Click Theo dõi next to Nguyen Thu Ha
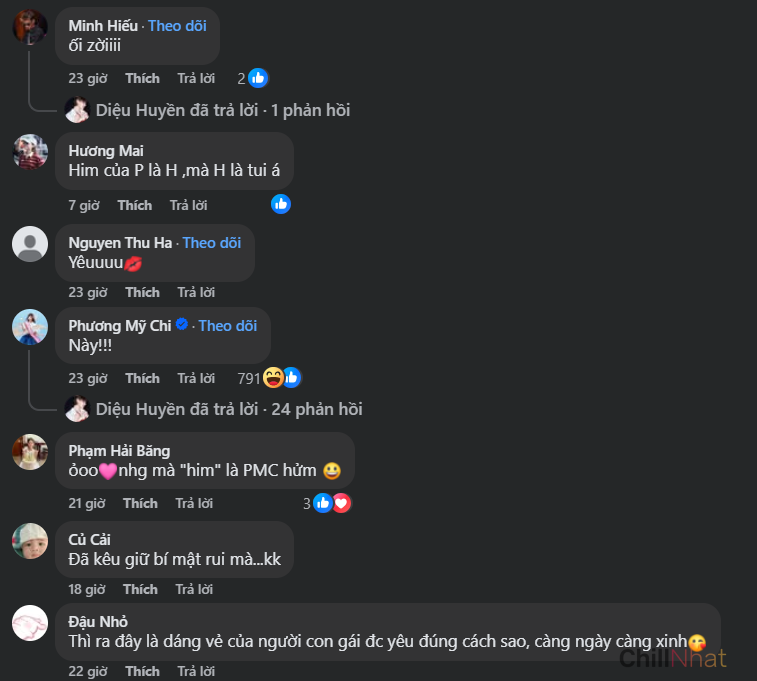Screen dimensions: 757x681 click(x=212, y=243)
